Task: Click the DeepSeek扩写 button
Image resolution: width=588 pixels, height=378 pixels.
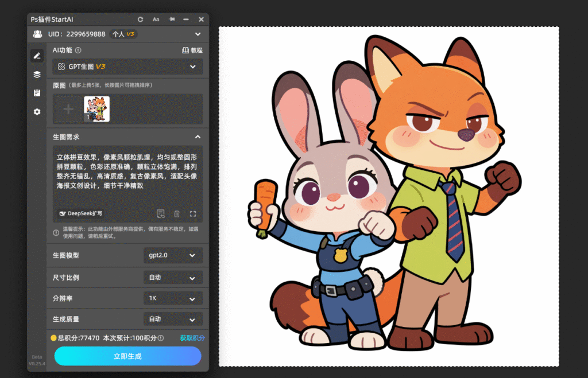Action: point(81,213)
